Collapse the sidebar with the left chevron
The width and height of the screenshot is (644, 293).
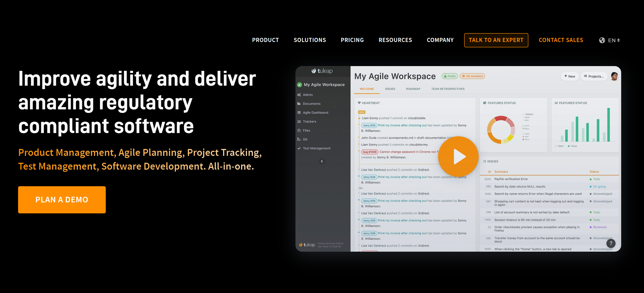(322, 161)
